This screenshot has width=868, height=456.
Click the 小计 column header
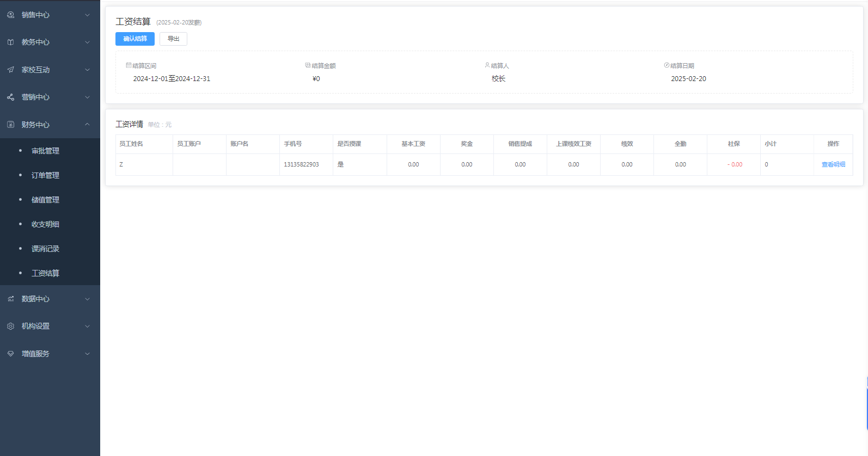[771, 144]
